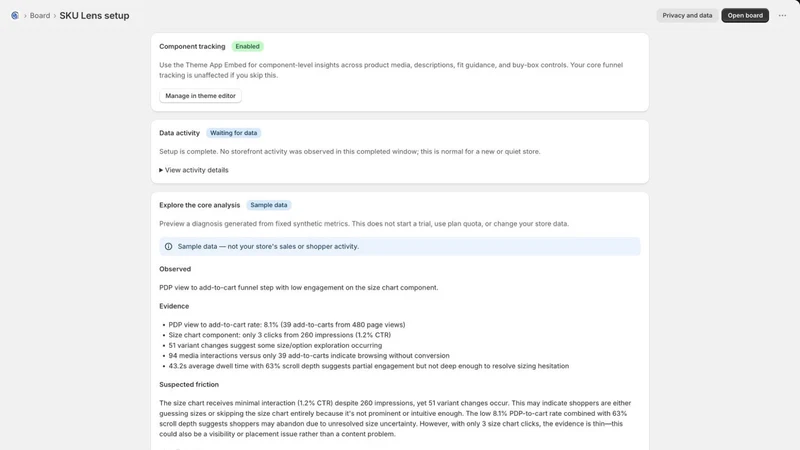Image resolution: width=800 pixels, height=450 pixels.
Task: Click the 'PDP view to add-to-cart funnel step' sentence
Action: coord(298,288)
